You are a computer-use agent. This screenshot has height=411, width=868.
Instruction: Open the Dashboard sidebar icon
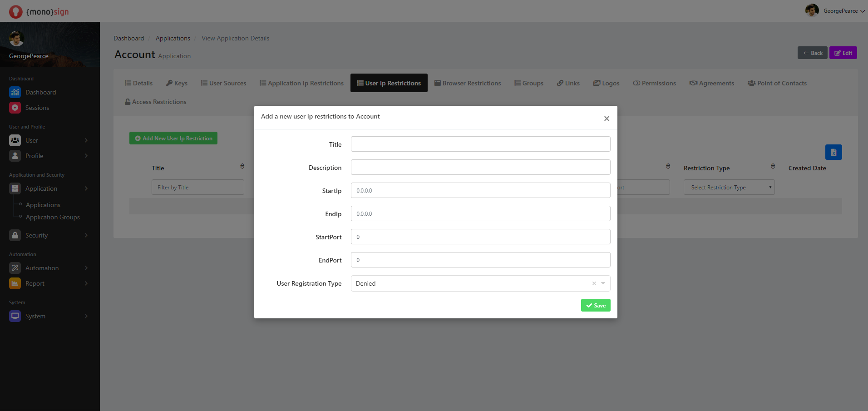[x=15, y=92]
